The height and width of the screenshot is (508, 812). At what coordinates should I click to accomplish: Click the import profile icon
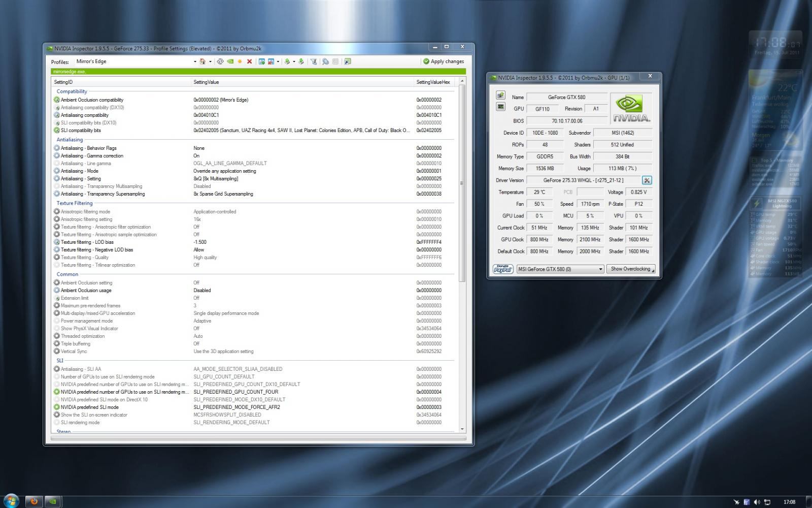(x=301, y=61)
